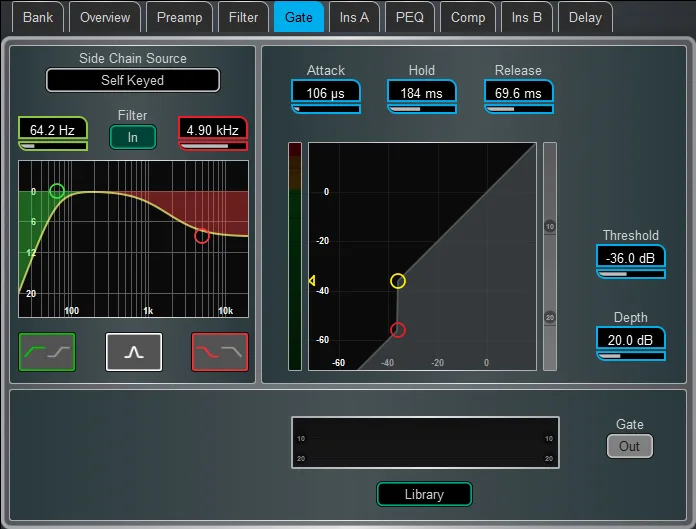The height and width of the screenshot is (529, 696).
Task: Click the horizontal gain reduction history display
Action: click(425, 442)
